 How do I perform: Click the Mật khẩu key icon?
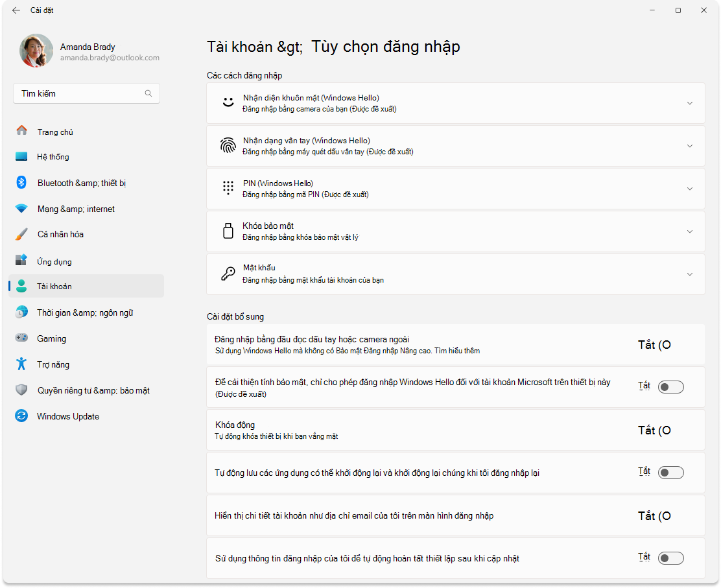[228, 274]
